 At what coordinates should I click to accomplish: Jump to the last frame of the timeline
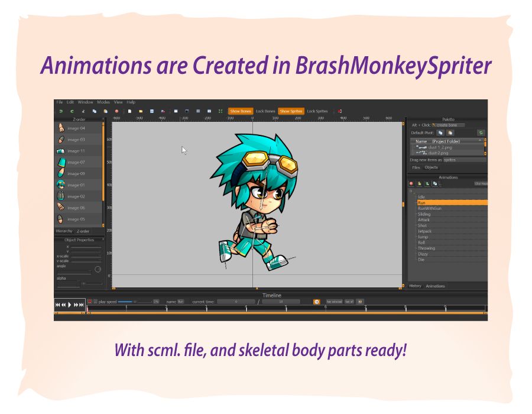coord(82,305)
